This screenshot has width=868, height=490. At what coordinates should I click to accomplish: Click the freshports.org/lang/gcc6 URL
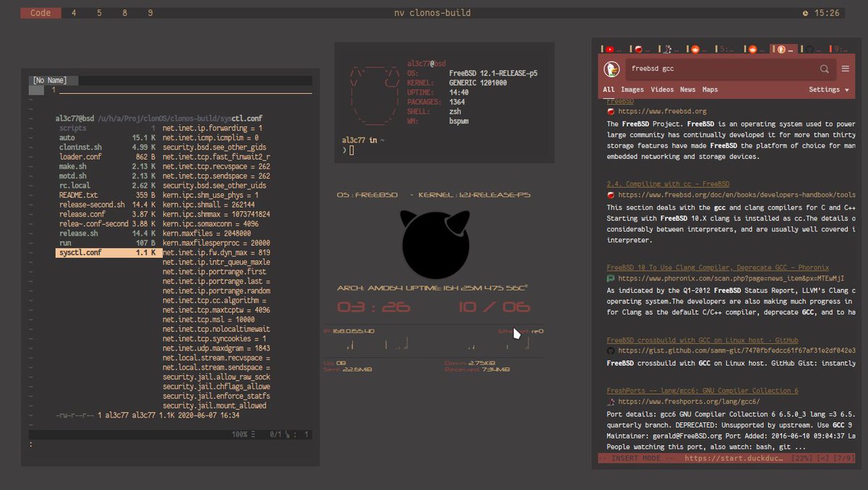pyautogui.click(x=689, y=402)
